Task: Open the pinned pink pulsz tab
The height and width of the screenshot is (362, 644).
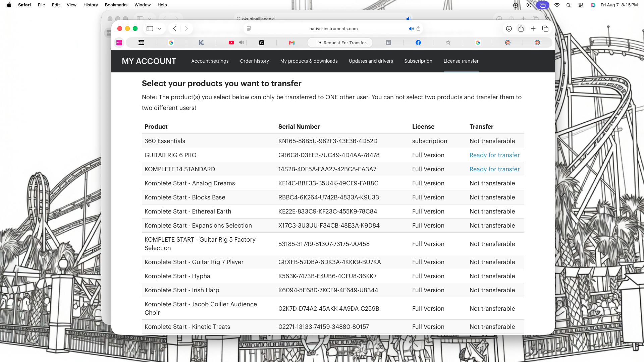Action: click(x=119, y=43)
